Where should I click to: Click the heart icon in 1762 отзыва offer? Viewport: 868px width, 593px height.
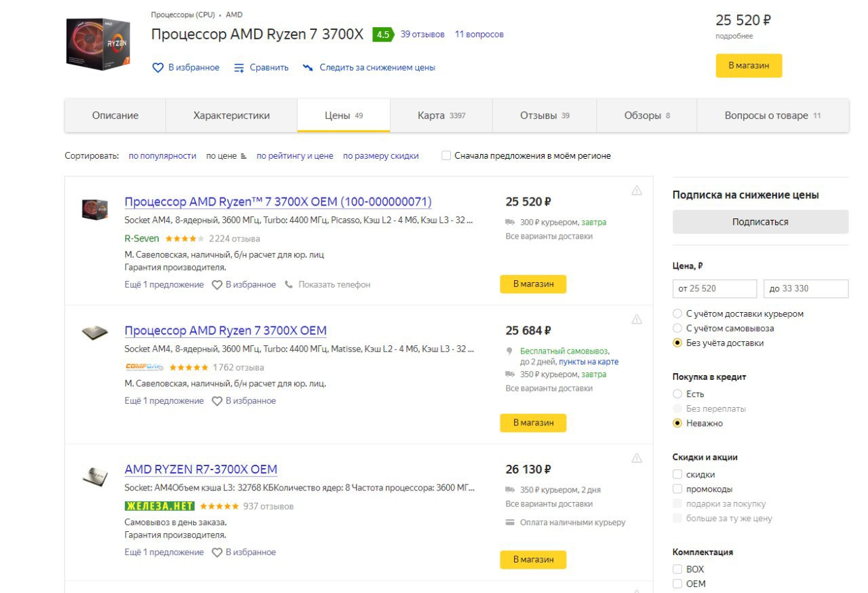[217, 401]
